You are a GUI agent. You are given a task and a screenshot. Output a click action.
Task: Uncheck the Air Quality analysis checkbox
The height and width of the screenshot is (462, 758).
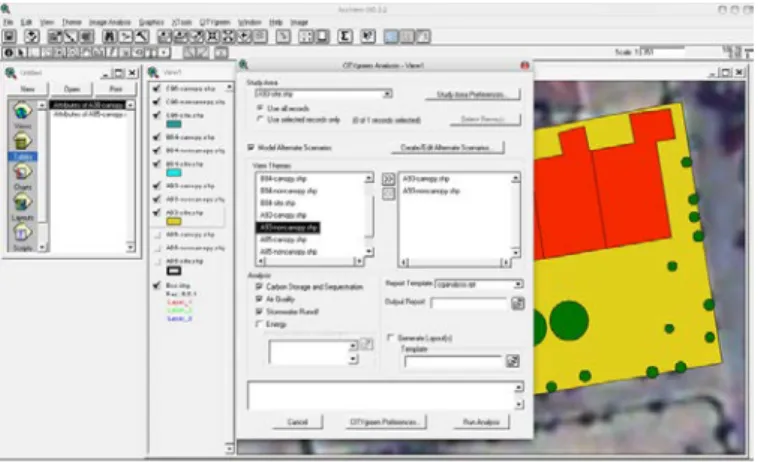pos(259,299)
